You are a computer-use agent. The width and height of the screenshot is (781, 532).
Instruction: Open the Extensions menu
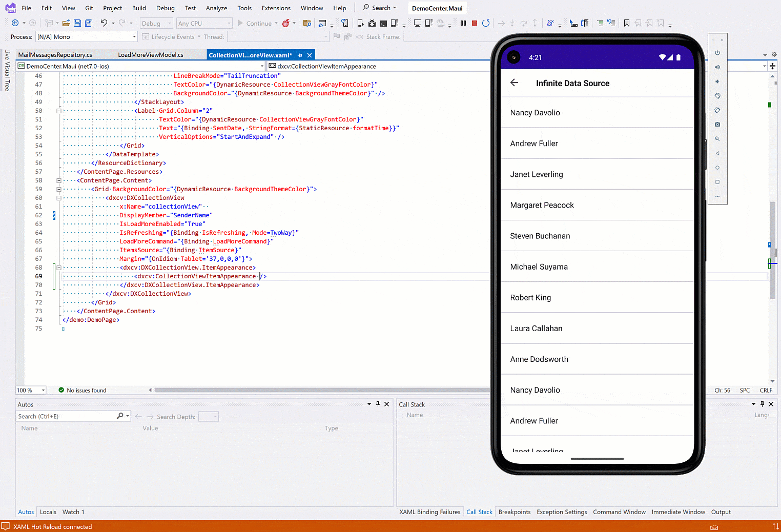pos(276,8)
